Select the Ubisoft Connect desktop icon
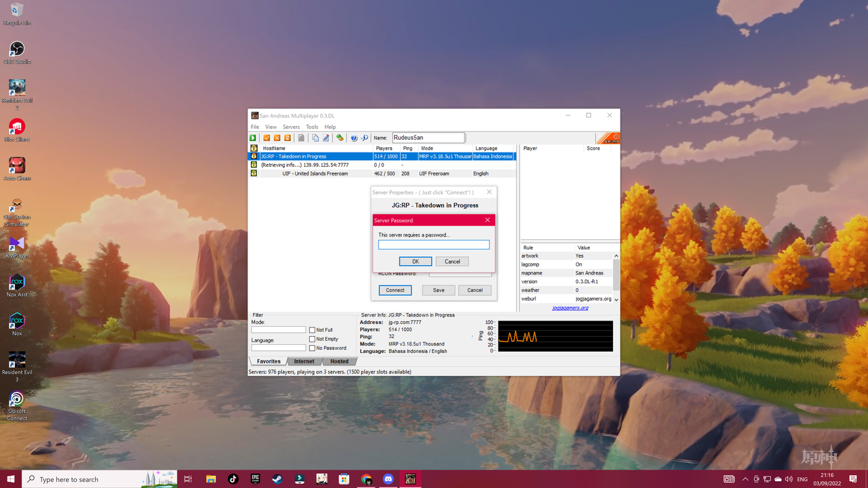 [17, 405]
